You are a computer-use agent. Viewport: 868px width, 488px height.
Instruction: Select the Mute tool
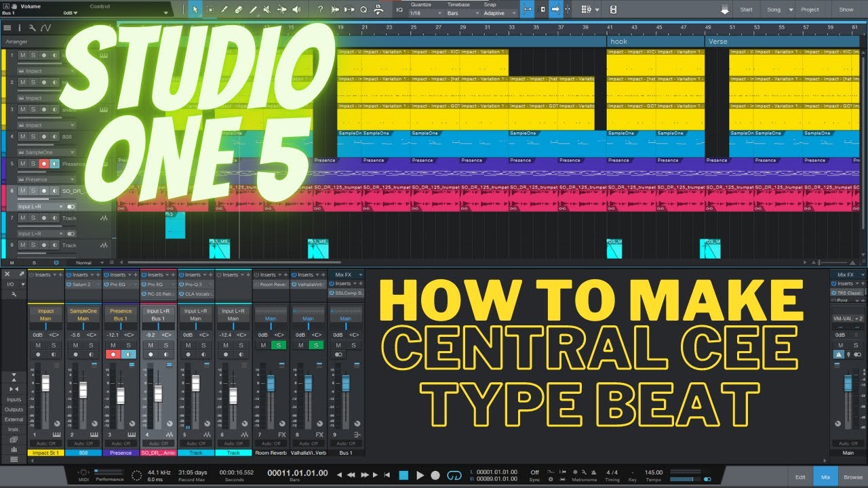268,9
